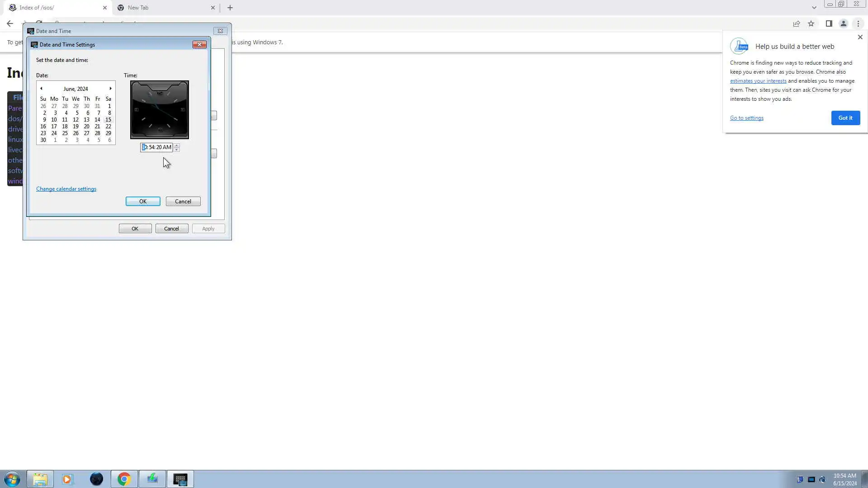Click Got it in the Chrome popup
This screenshot has width=868, height=488.
point(845,118)
